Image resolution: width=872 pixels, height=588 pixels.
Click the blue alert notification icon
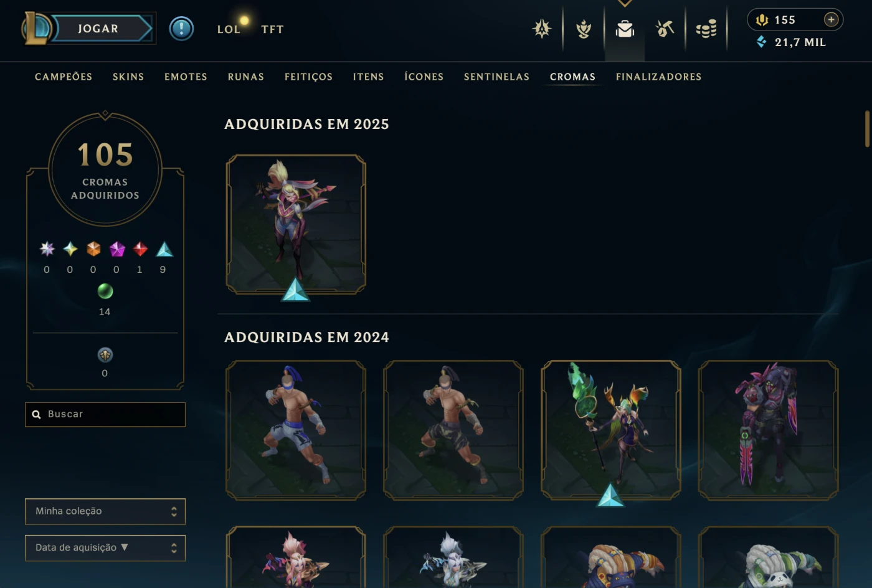[x=182, y=29]
